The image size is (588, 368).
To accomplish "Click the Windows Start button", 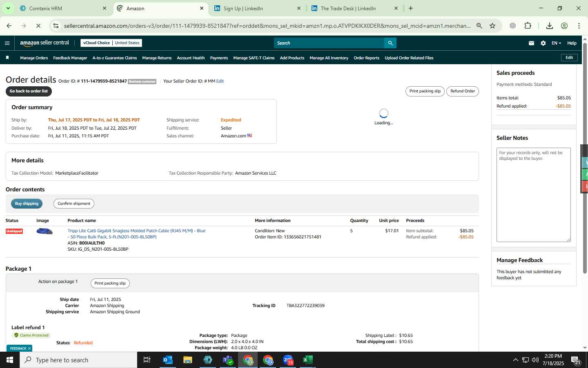I will click(x=10, y=360).
